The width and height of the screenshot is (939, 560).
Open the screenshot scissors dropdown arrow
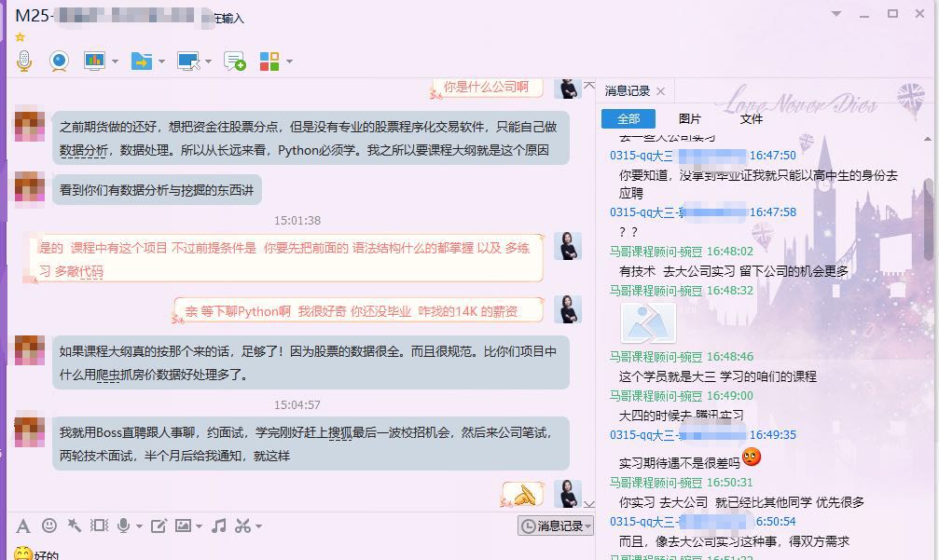click(x=256, y=526)
